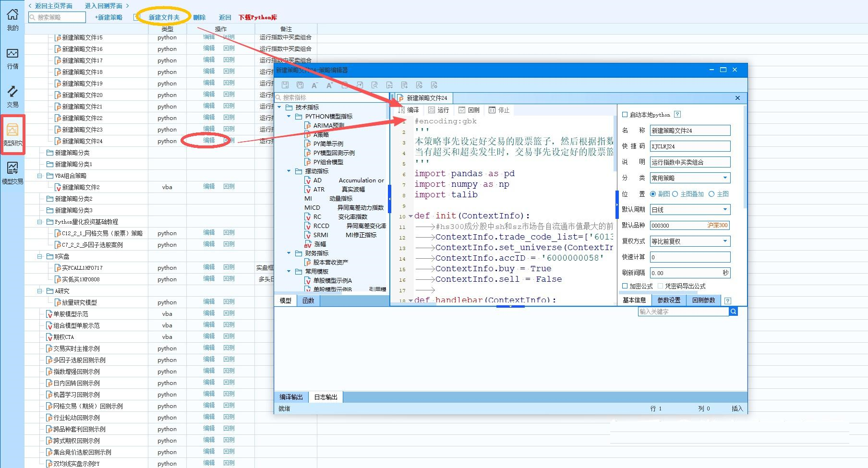Open 交易 trading section in the sidebar
This screenshot has width=868, height=468.
tap(12, 96)
